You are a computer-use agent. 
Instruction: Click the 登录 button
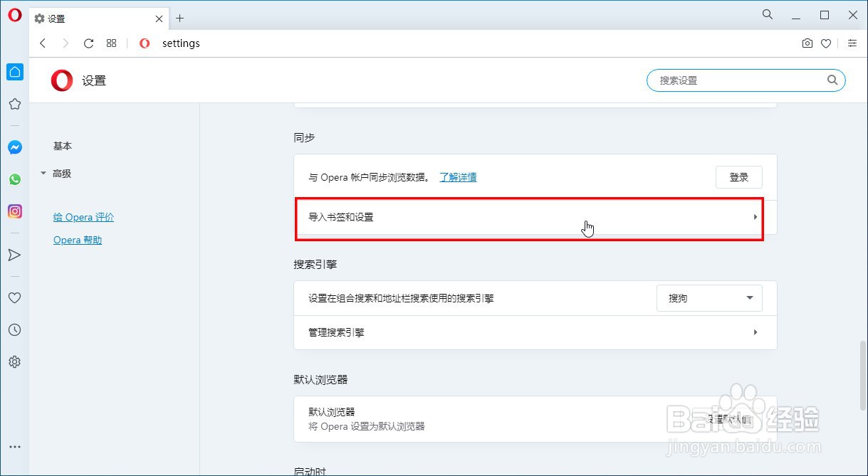(x=738, y=177)
